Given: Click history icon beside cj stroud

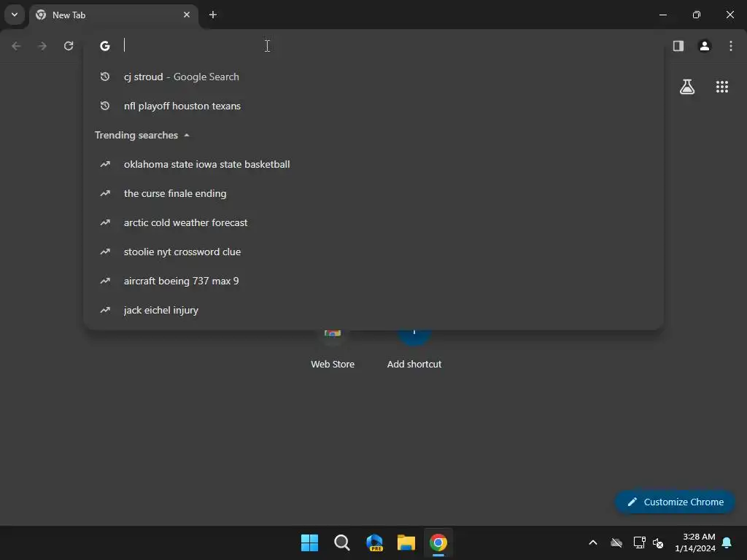Looking at the screenshot, I should [105, 77].
